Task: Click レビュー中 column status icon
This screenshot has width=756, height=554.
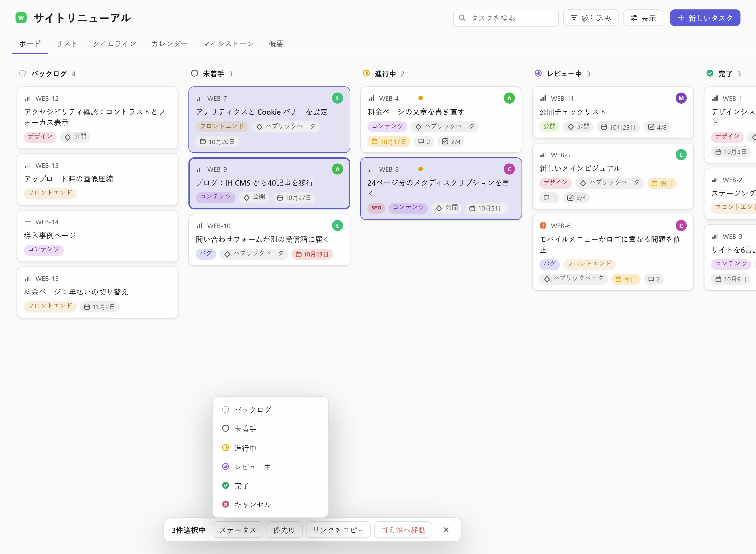Action: [x=538, y=73]
